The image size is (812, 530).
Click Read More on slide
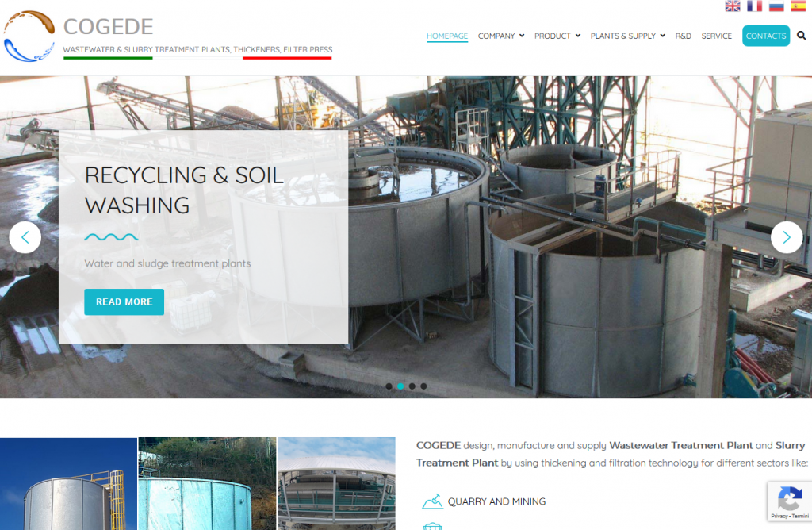pos(124,301)
